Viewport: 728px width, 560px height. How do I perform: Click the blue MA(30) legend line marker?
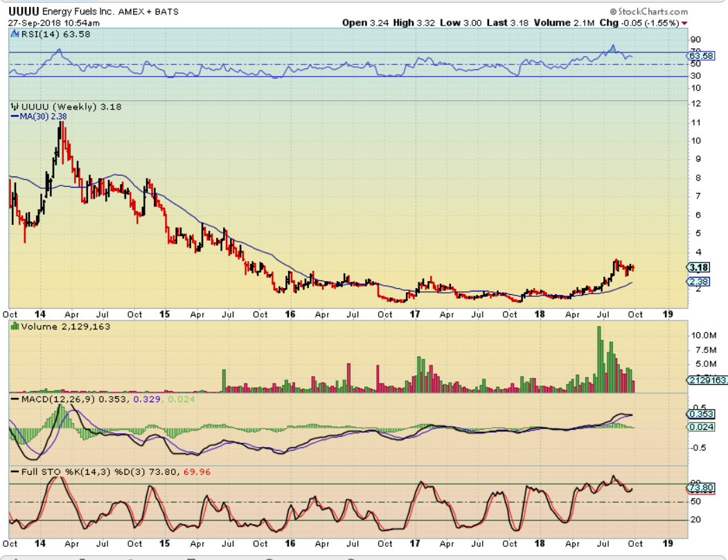coord(12,116)
